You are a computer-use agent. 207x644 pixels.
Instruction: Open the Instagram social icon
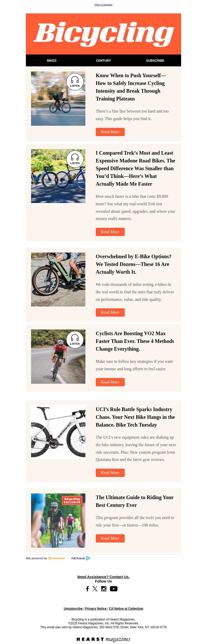coord(104,588)
